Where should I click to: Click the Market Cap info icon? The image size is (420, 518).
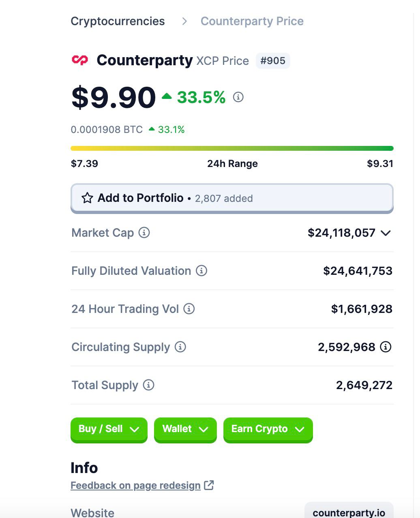pos(144,233)
